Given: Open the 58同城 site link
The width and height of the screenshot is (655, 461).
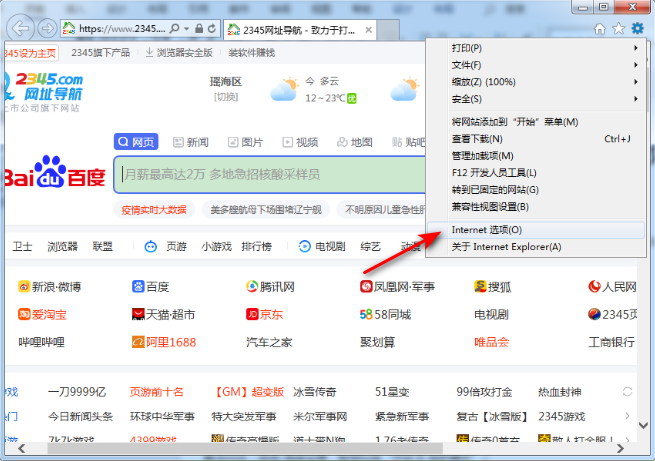Looking at the screenshot, I should (x=386, y=314).
